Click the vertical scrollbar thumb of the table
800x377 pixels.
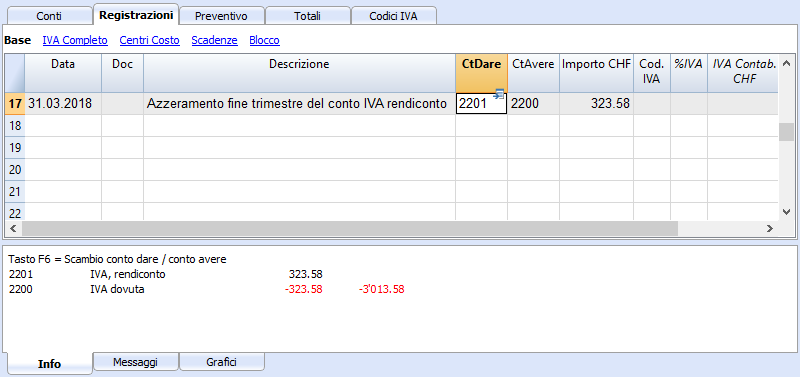[x=786, y=132]
